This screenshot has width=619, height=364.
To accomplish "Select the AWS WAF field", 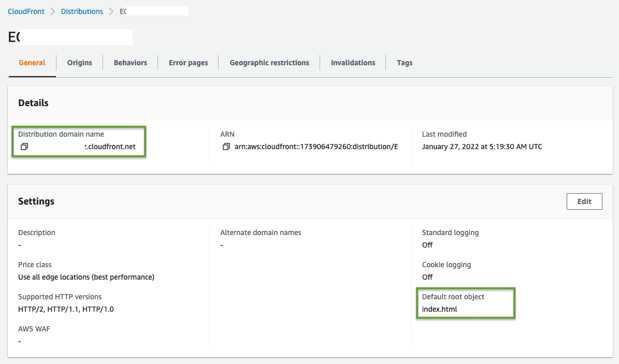I will (34, 328).
